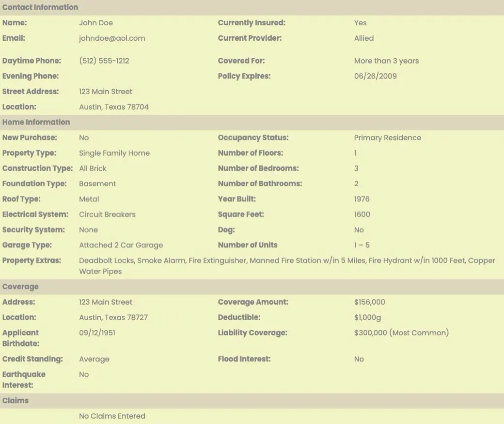The width and height of the screenshot is (504, 424).
Task: Click applicant birthdate 09/12/1951
Action: coord(97,333)
